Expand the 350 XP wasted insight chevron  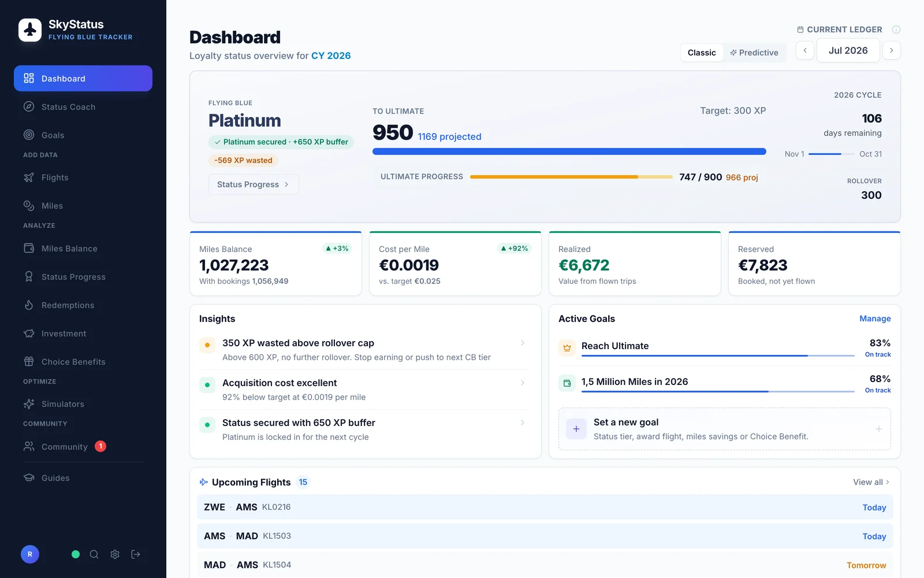pos(523,343)
